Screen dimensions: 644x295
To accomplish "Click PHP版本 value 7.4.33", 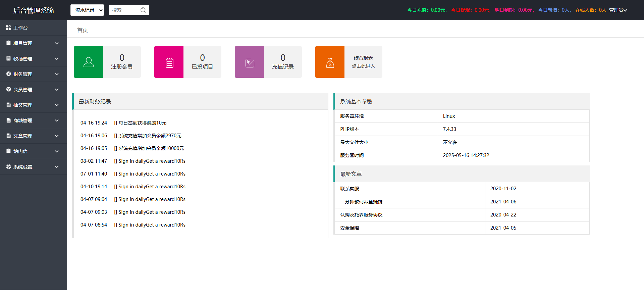I will (449, 129).
